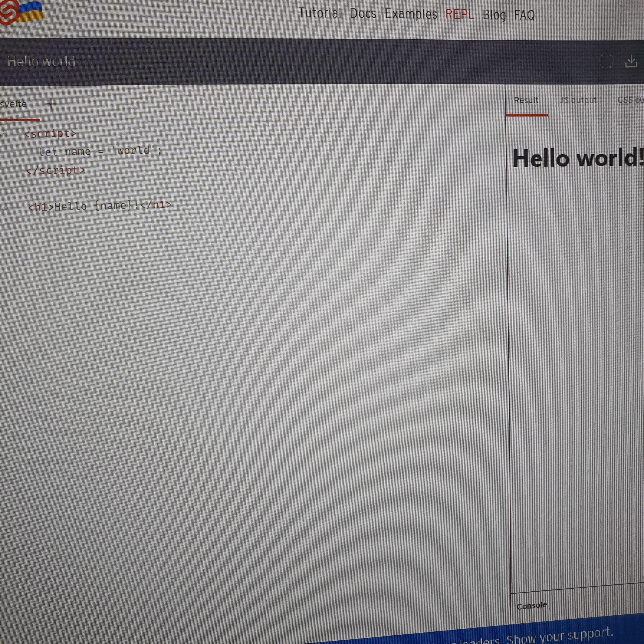Select the svelte file tab
Viewport: 644px width, 644px height.
pos(13,104)
